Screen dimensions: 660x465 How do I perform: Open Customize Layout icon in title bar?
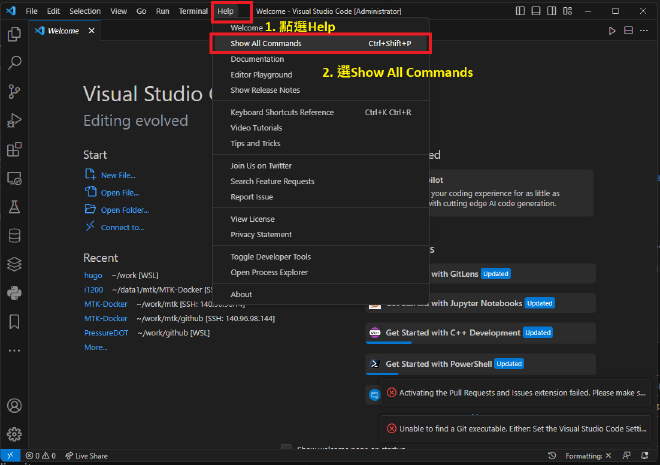[x=567, y=11]
